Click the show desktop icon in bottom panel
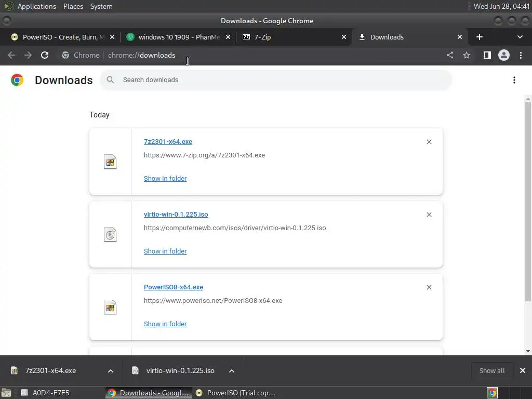Viewport: 532px width, 399px height. pyautogui.click(x=6, y=393)
